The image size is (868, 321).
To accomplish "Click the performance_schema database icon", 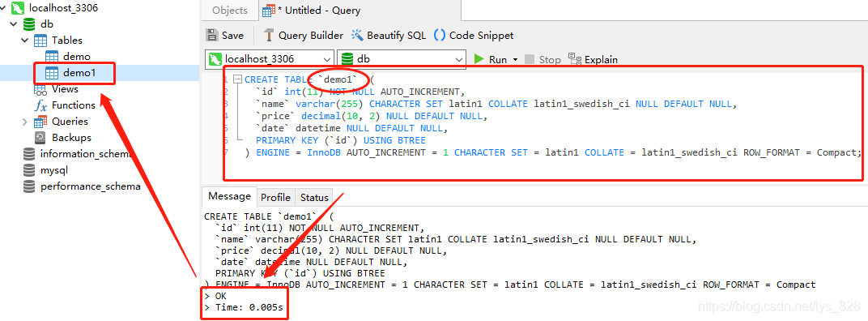I will click(29, 186).
